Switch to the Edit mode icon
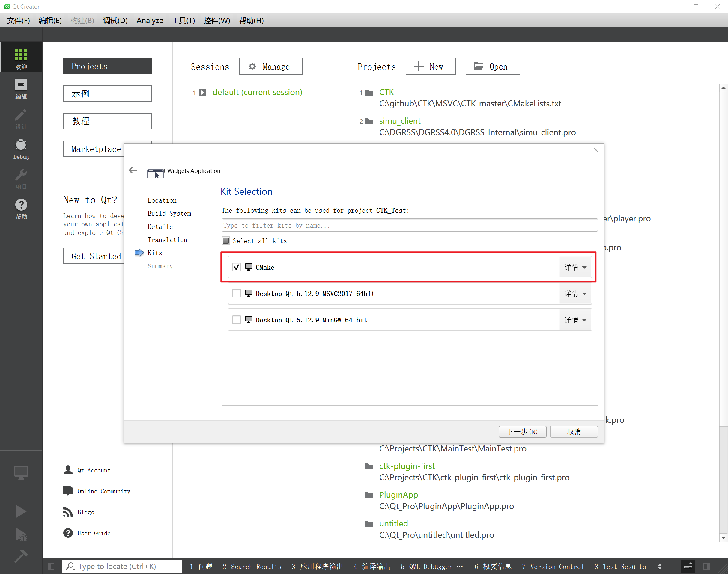This screenshot has width=728, height=574. coord(21,89)
